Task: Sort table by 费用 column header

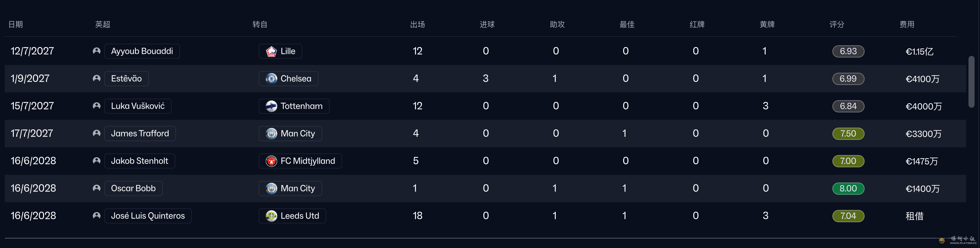Action: 907,24
